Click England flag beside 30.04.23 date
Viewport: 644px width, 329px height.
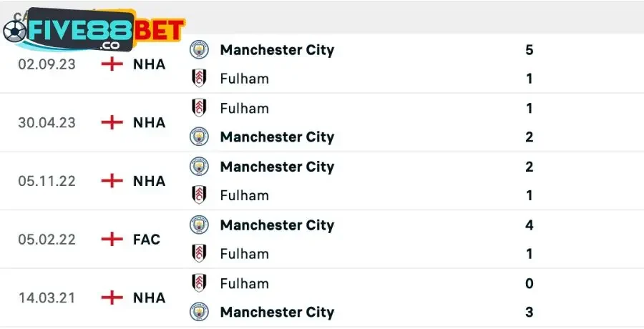(x=112, y=122)
